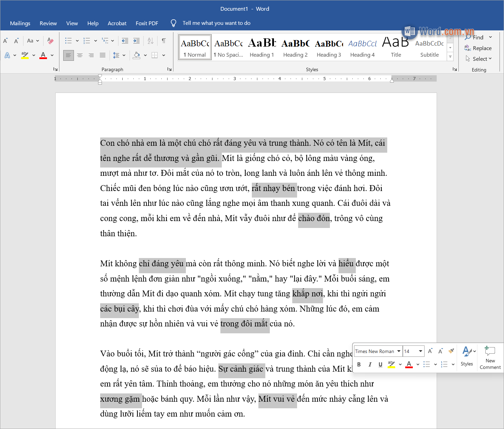Select the Sort icon in Paragraph group
504x429 pixels.
click(150, 41)
